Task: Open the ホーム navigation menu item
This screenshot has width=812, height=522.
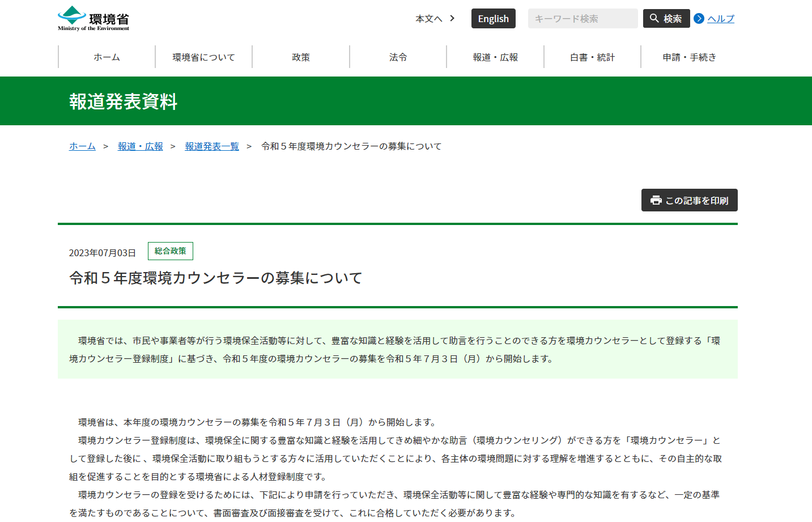Action: coord(107,57)
